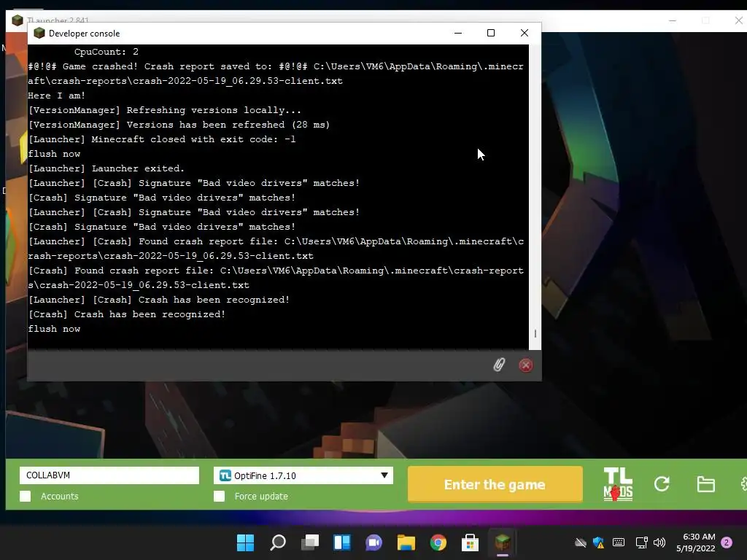Click '[Crash] Crash has been recognized!' line
Viewport: 747px width, 560px height.
[127, 314]
